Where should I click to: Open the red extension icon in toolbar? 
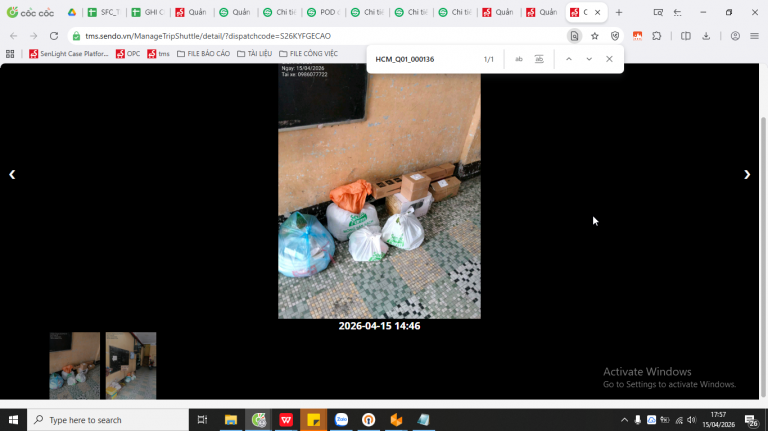tap(637, 36)
